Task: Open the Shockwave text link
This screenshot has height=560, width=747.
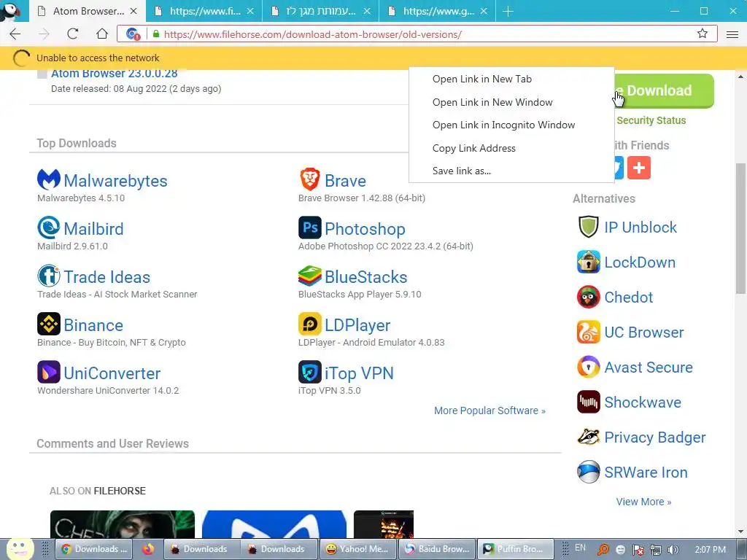Action: [x=643, y=402]
